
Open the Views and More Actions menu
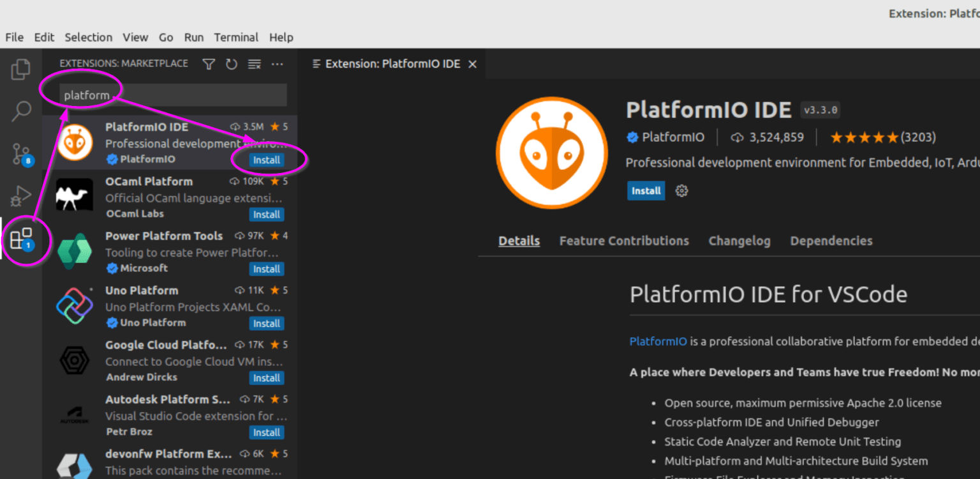pyautogui.click(x=277, y=64)
